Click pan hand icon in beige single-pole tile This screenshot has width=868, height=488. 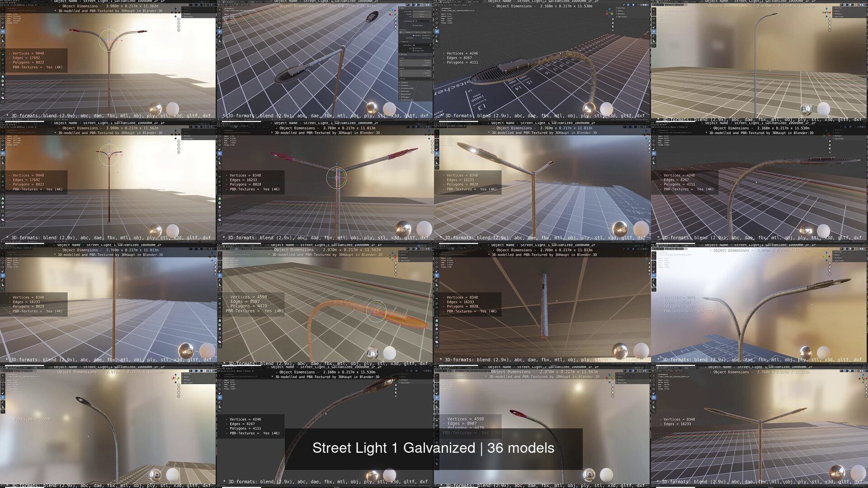tap(830, 23)
